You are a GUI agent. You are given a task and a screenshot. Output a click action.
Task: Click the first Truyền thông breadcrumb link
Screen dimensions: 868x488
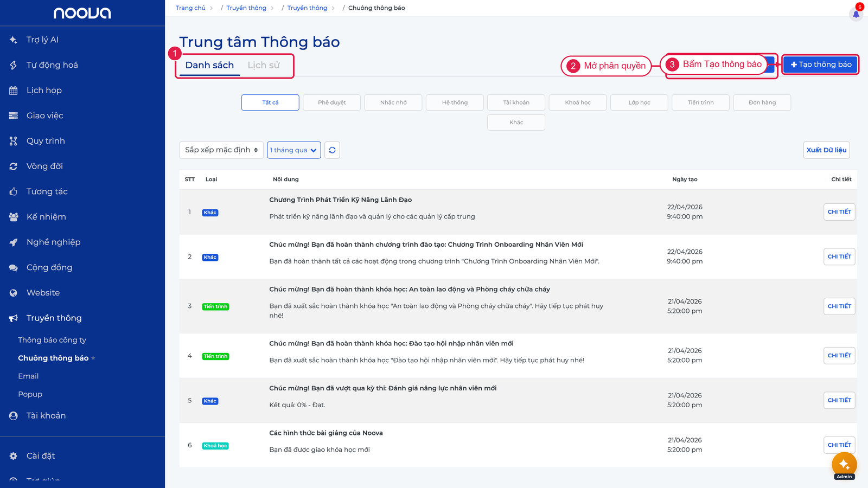246,8
